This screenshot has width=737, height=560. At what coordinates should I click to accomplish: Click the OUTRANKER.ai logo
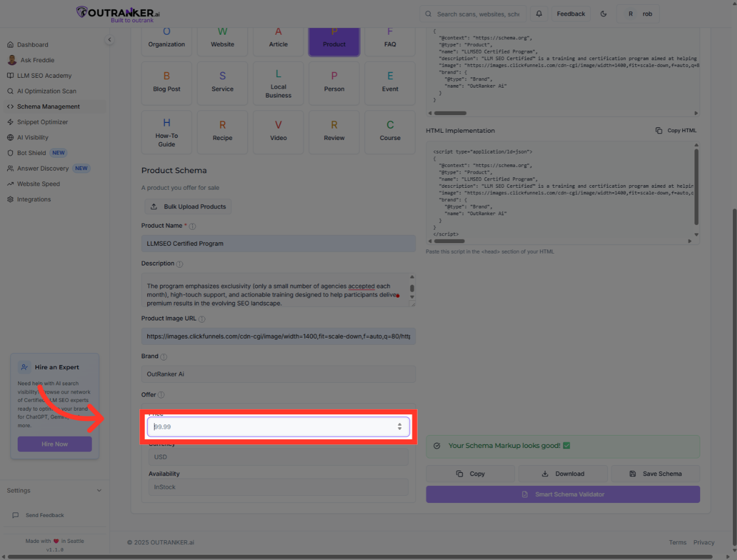(118, 14)
